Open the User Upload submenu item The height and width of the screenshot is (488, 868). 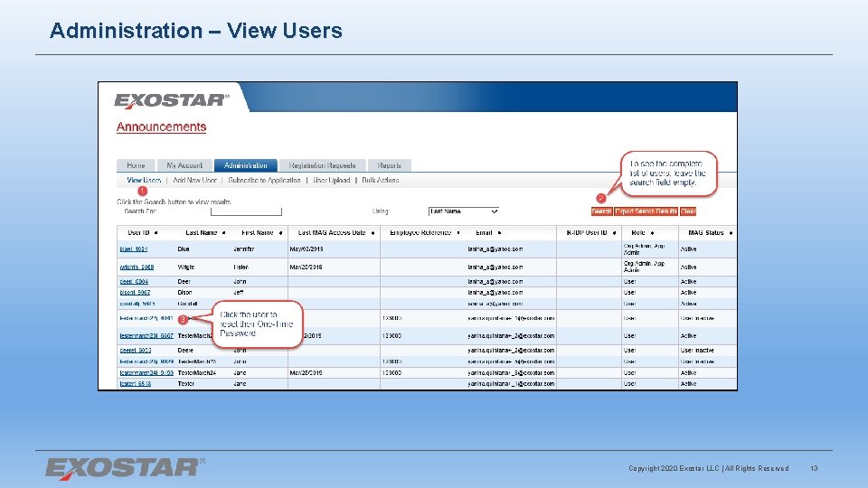coord(332,181)
